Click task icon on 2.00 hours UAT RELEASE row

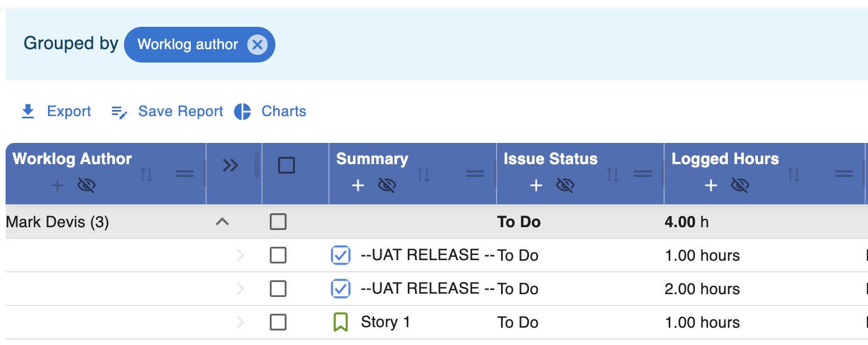[x=341, y=289]
